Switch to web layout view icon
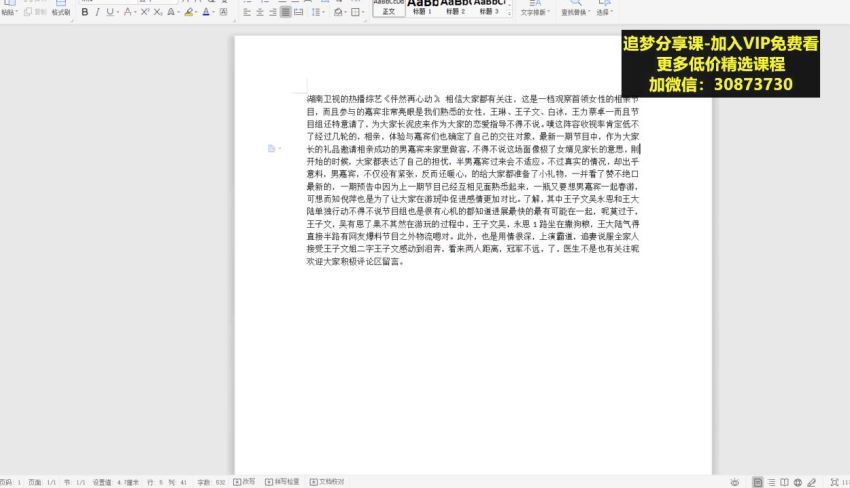 pyautogui.click(x=798, y=482)
